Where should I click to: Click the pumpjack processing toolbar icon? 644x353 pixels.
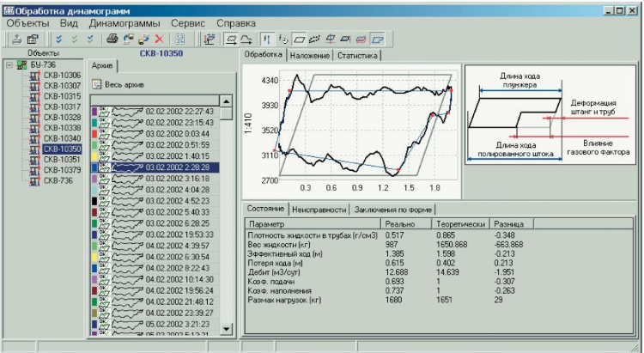(210, 39)
